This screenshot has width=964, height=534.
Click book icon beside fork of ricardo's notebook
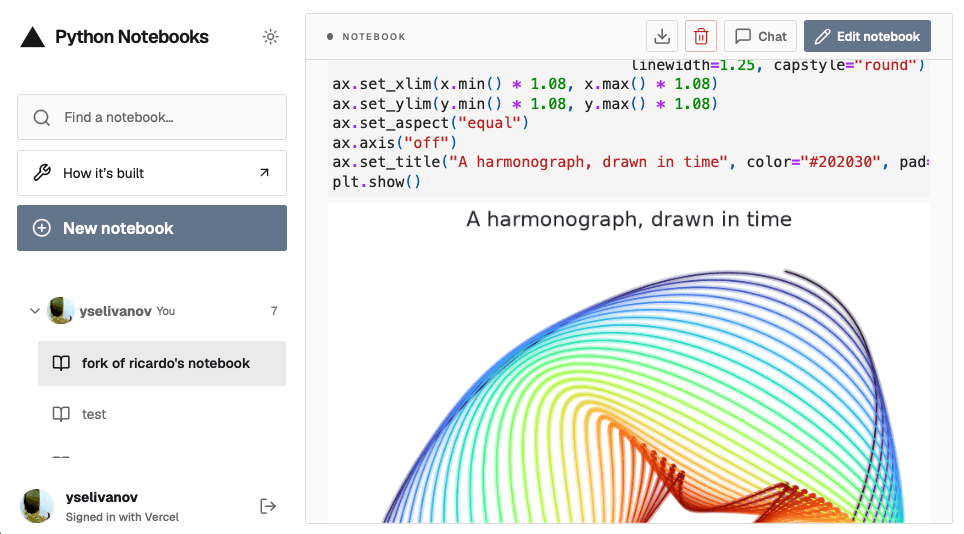click(x=61, y=363)
